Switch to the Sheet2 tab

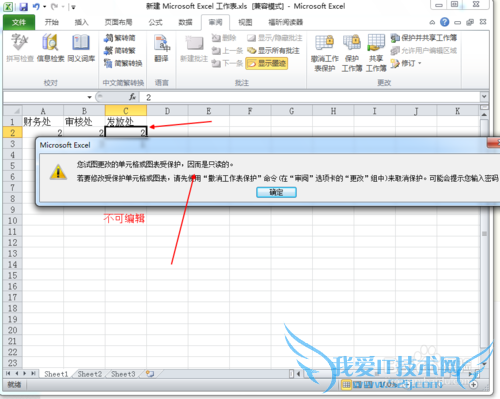point(90,374)
